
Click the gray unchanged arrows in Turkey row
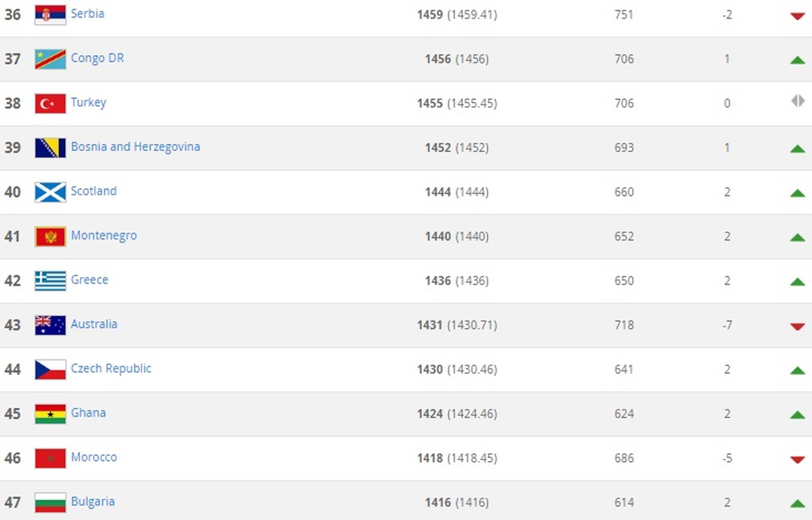coord(798,101)
